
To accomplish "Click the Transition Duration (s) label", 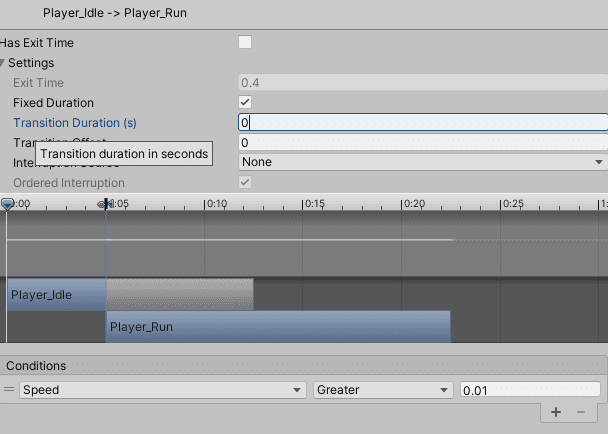I will coord(75,122).
